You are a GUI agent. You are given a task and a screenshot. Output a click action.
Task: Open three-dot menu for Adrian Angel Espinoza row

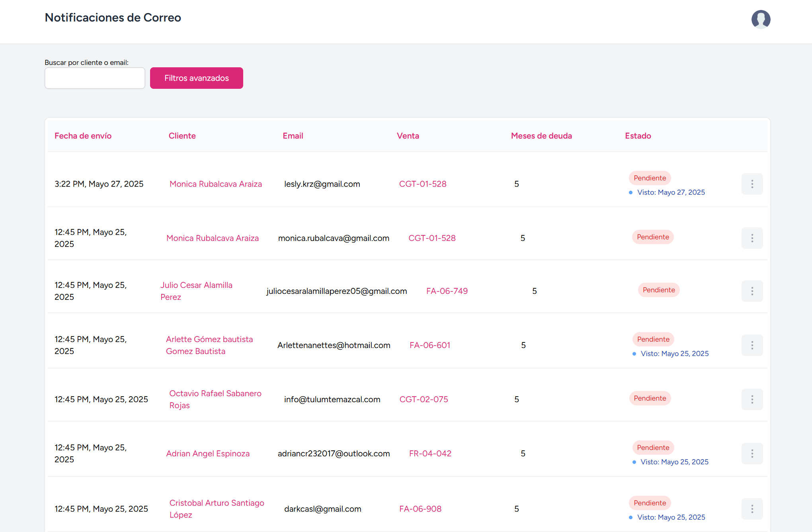(752, 454)
